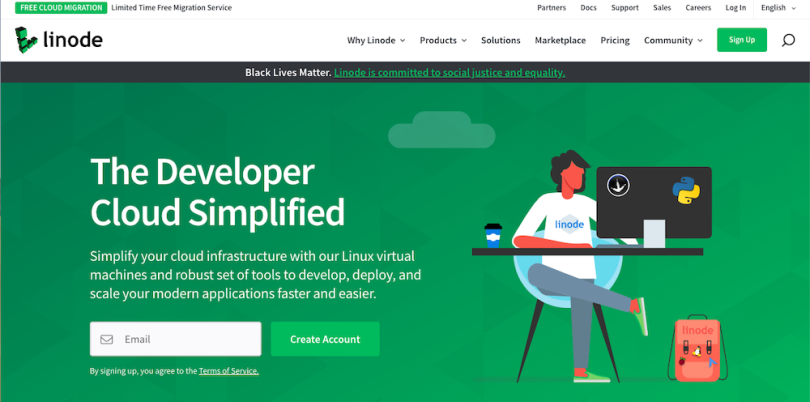Viewport: 810px width, 402px height.
Task: Click the Sales link
Action: 662,8
